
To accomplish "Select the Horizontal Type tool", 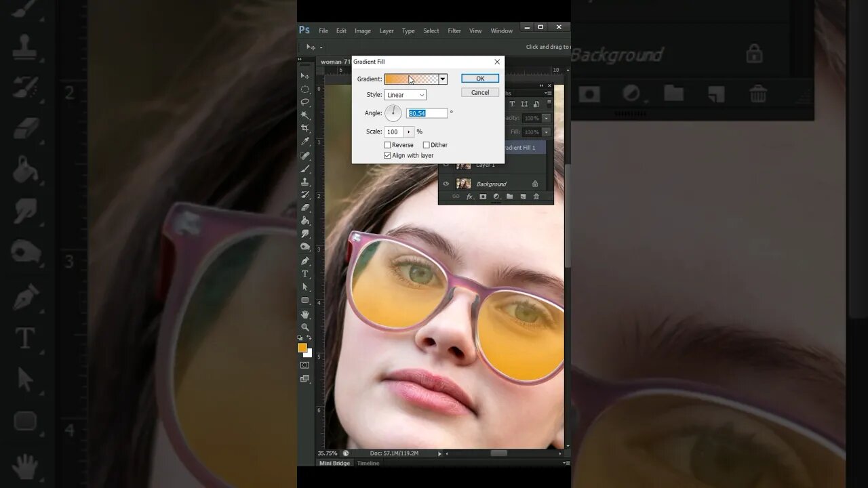I will point(305,274).
